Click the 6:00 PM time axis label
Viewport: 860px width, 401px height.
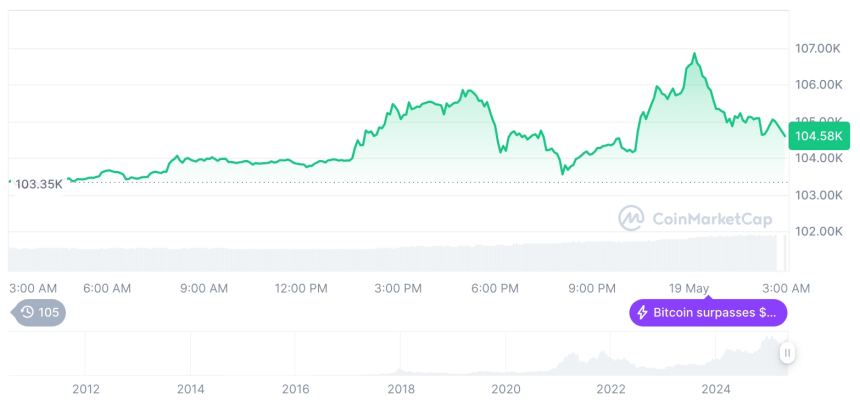coord(495,288)
